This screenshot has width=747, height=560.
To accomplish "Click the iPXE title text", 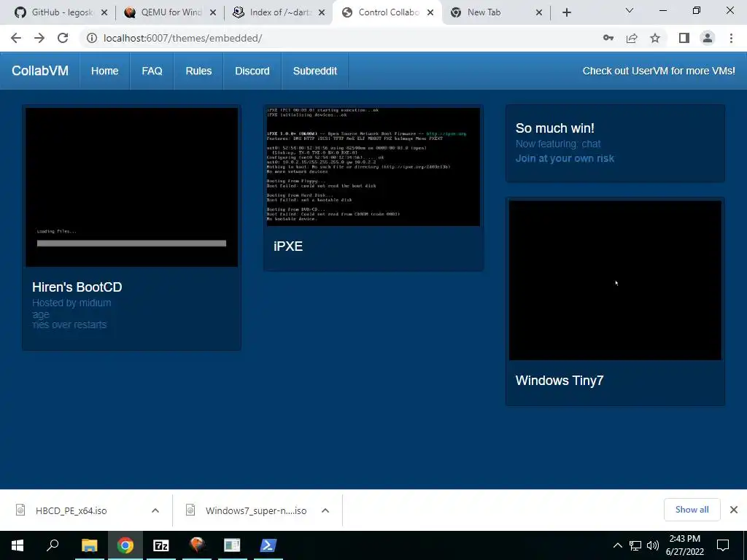I will click(288, 246).
